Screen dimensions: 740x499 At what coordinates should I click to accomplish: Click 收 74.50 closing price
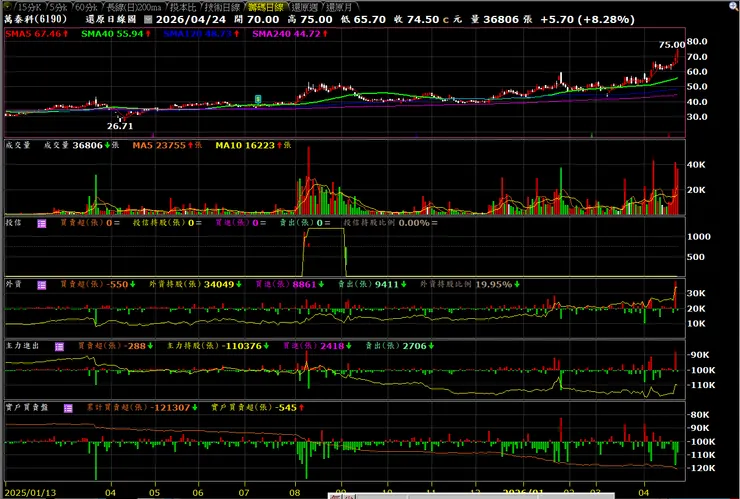(x=417, y=20)
